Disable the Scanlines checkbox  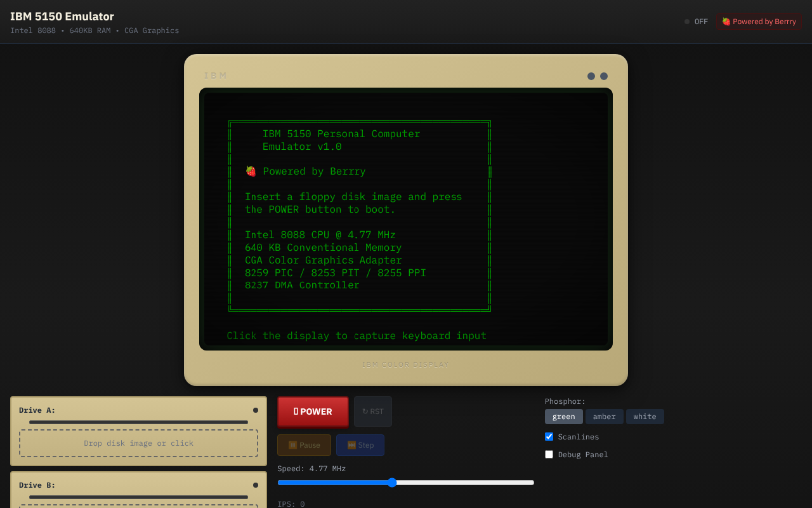[549, 436]
